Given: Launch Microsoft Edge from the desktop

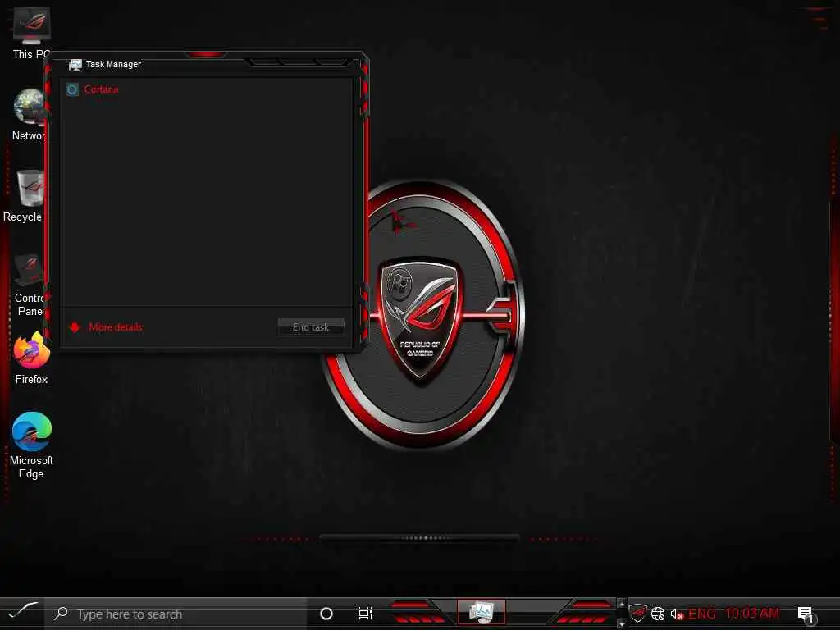Looking at the screenshot, I should click(x=32, y=445).
